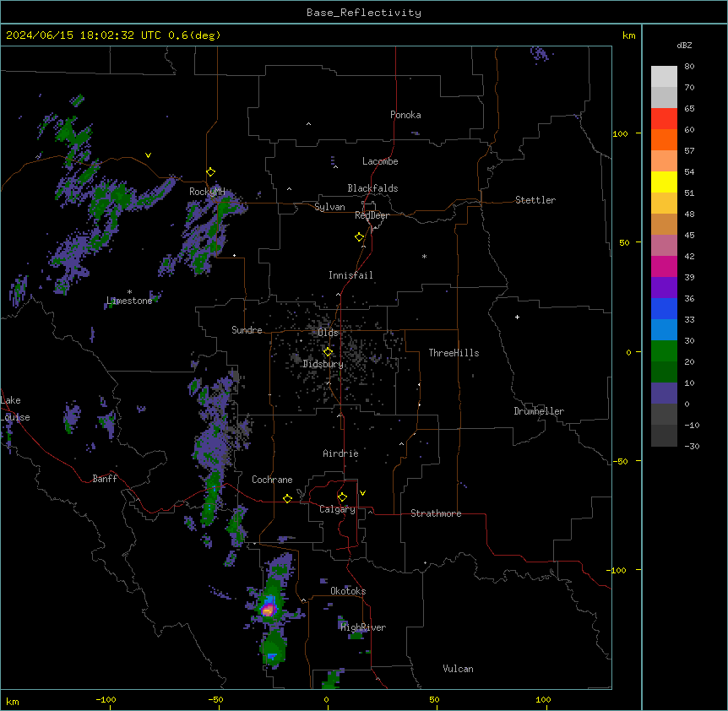This screenshot has height=711, width=728.
Task: Click the asterisk marker above Limestone label
Action: (129, 292)
